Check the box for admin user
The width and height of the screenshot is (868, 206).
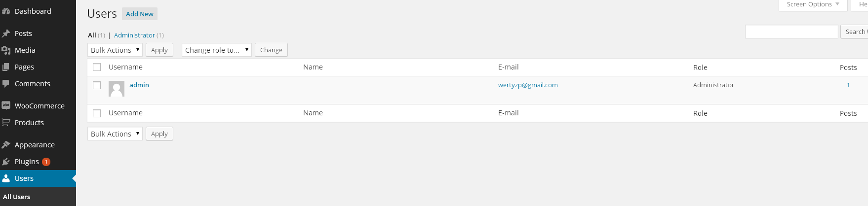97,85
